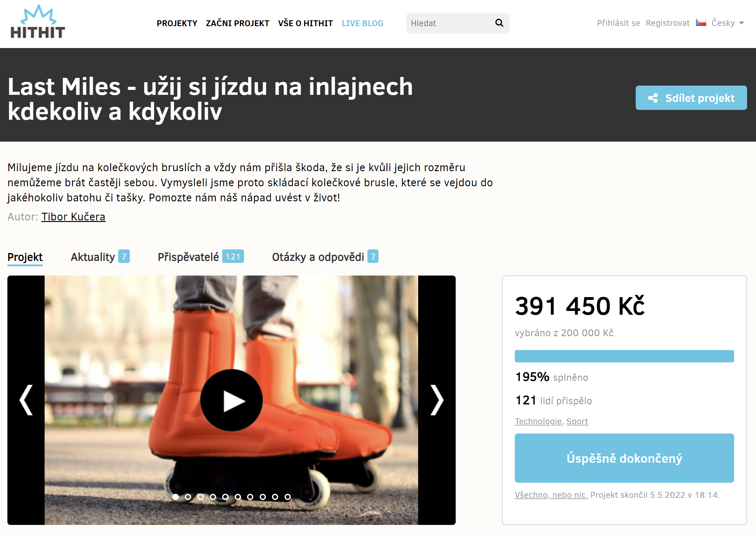Select the ninth carousel dot
This screenshot has height=536, width=756.
[x=275, y=497]
